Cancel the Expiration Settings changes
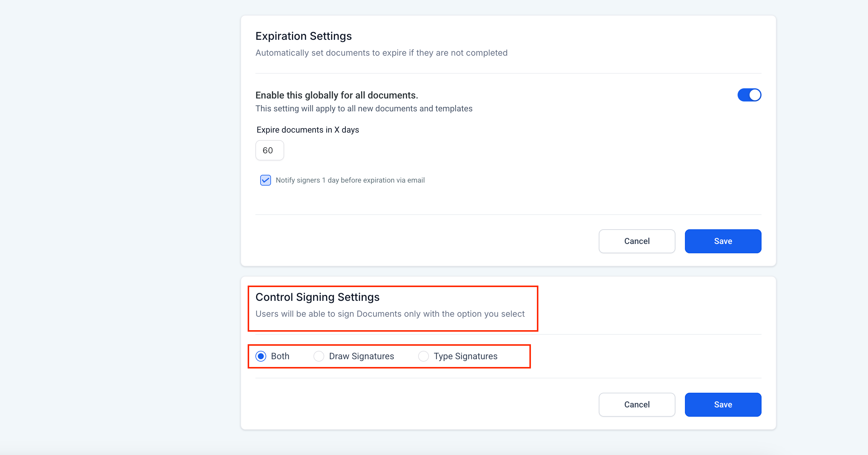The image size is (868, 455). (x=636, y=241)
